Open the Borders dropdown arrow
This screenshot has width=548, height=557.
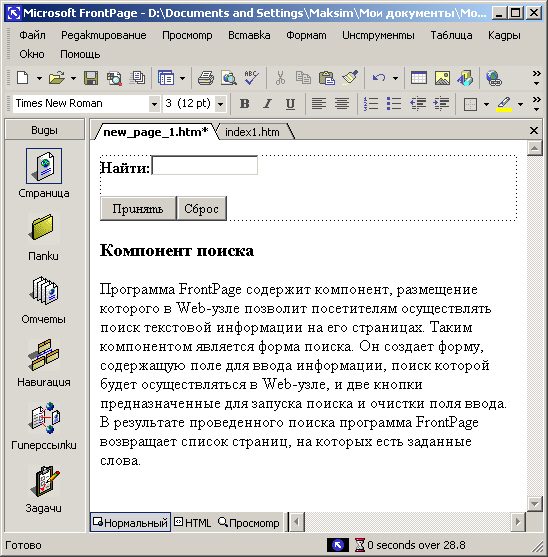(486, 104)
